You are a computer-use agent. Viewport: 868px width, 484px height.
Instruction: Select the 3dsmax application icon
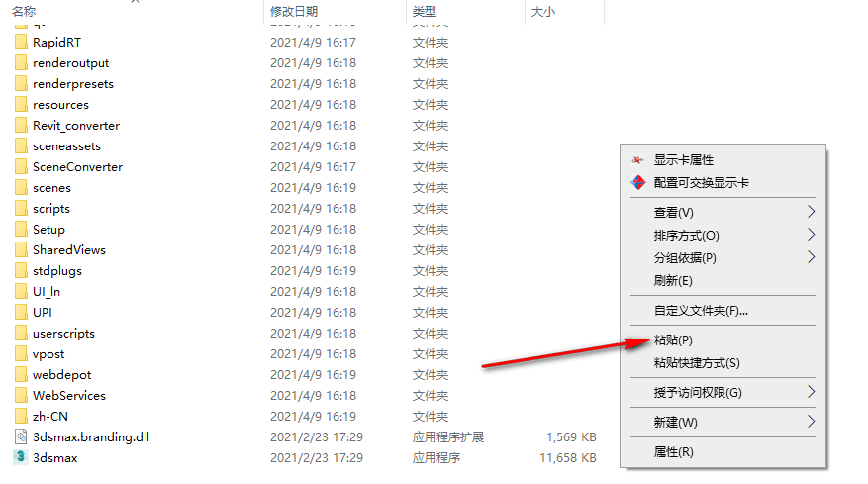point(21,457)
